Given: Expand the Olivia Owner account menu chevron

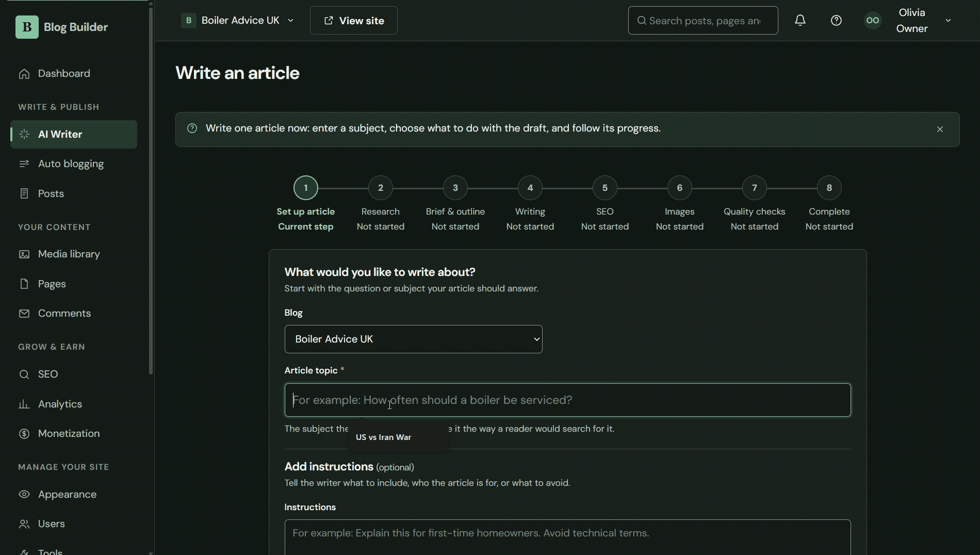Looking at the screenshot, I should [x=948, y=21].
